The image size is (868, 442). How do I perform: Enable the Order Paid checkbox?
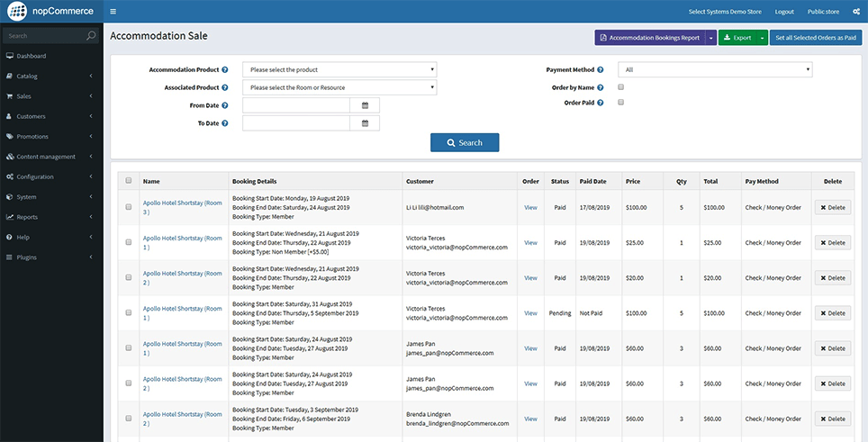[x=621, y=102]
